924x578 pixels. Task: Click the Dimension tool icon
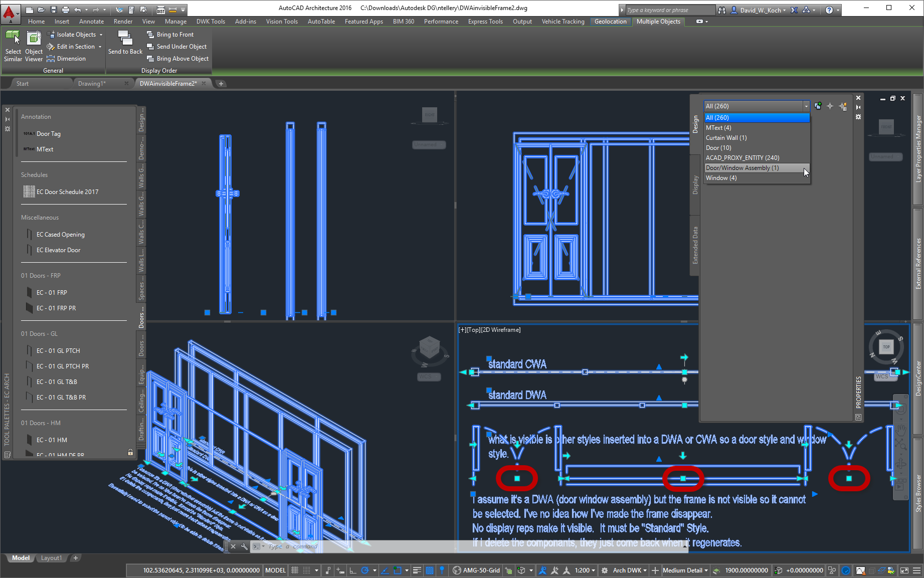tap(51, 58)
